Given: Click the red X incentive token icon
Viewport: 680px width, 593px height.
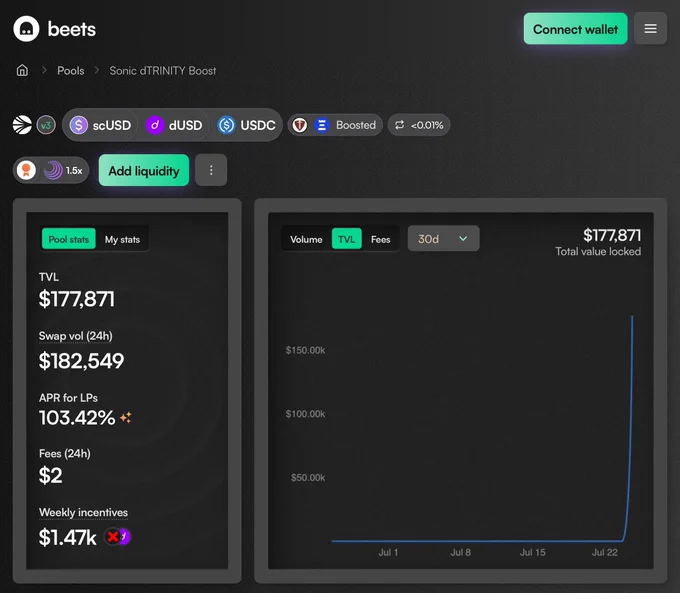Looking at the screenshot, I should (x=113, y=537).
